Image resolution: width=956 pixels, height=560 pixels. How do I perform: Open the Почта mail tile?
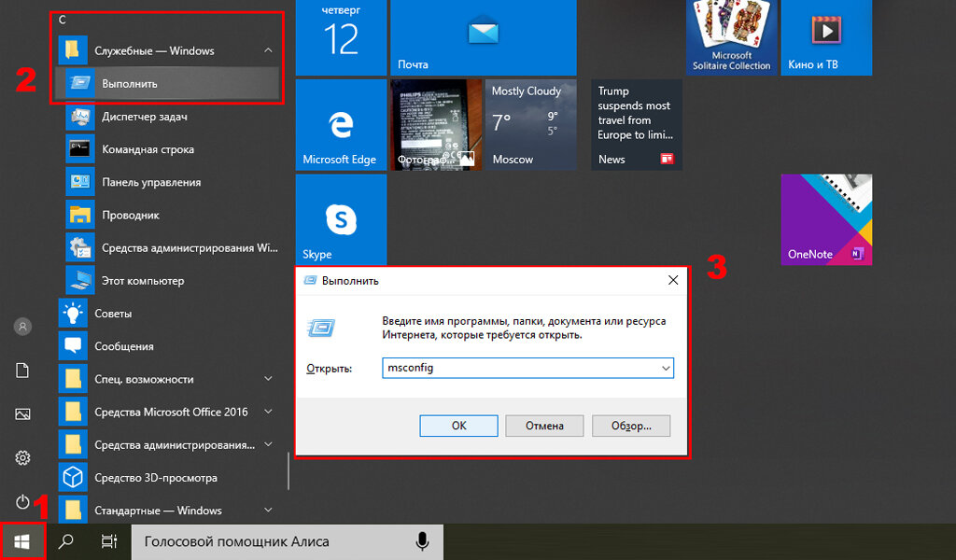point(484,37)
